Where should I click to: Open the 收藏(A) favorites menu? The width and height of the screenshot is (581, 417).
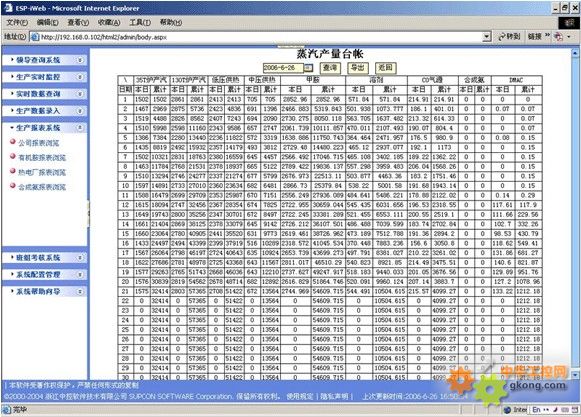click(x=109, y=23)
